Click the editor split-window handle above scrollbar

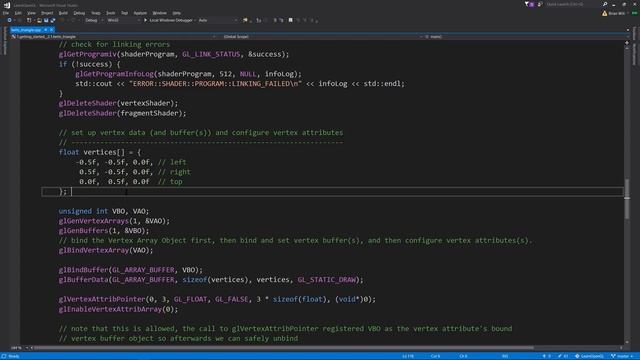[x=627, y=42]
